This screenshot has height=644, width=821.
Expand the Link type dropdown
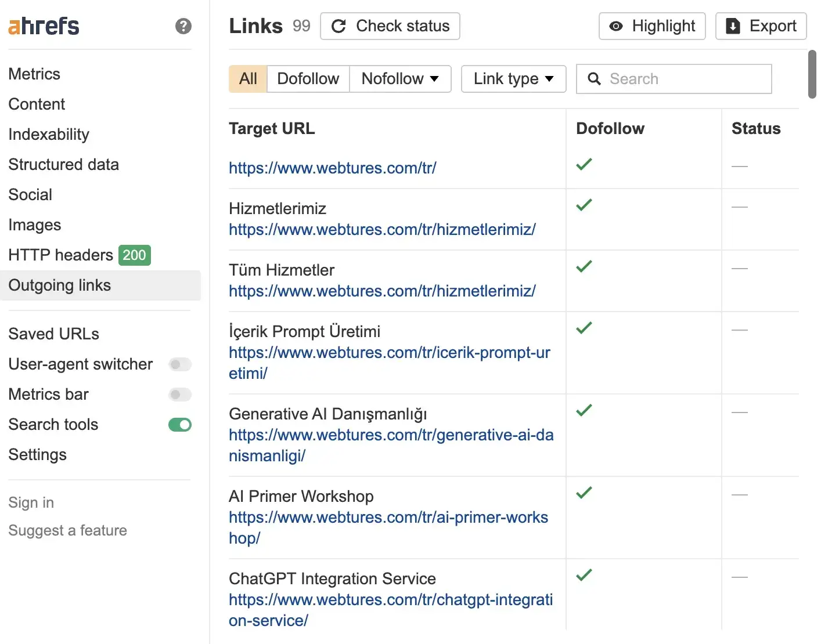pos(513,79)
